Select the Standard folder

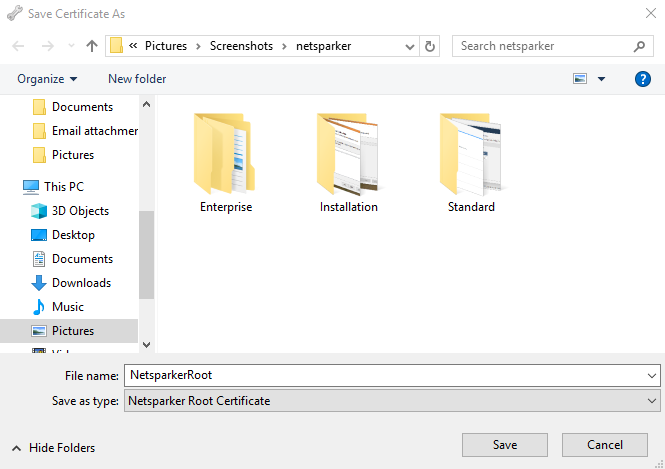[x=471, y=160]
